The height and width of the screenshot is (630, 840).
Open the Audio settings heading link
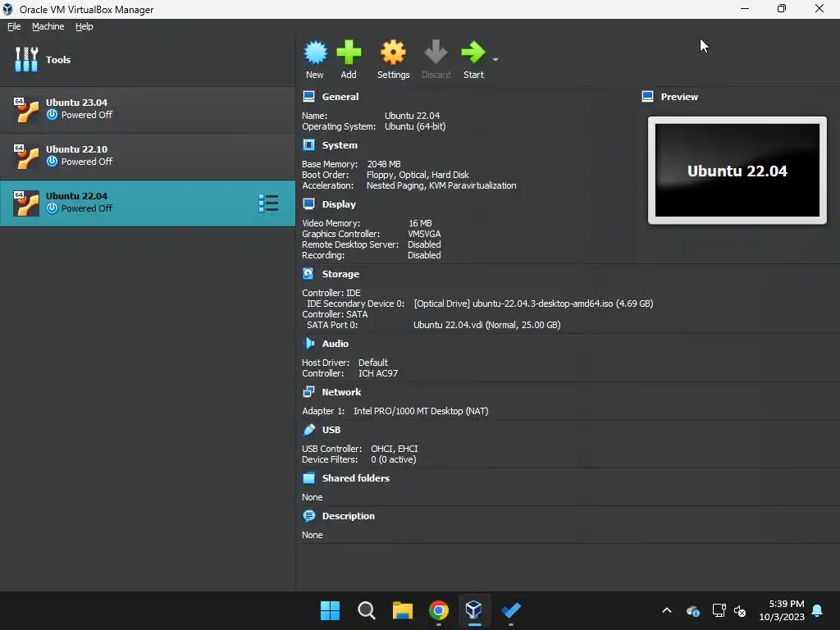336,344
